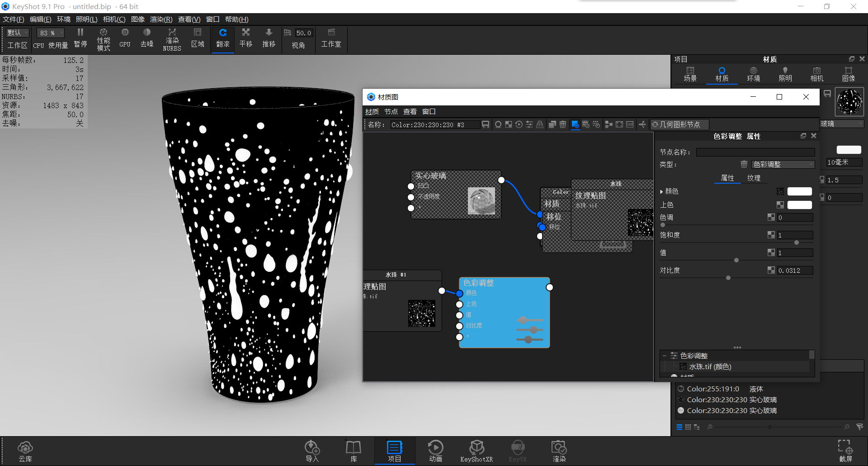The width and height of the screenshot is (868, 466).
Task: Activate the denoise (去噪) tool
Action: [146, 38]
